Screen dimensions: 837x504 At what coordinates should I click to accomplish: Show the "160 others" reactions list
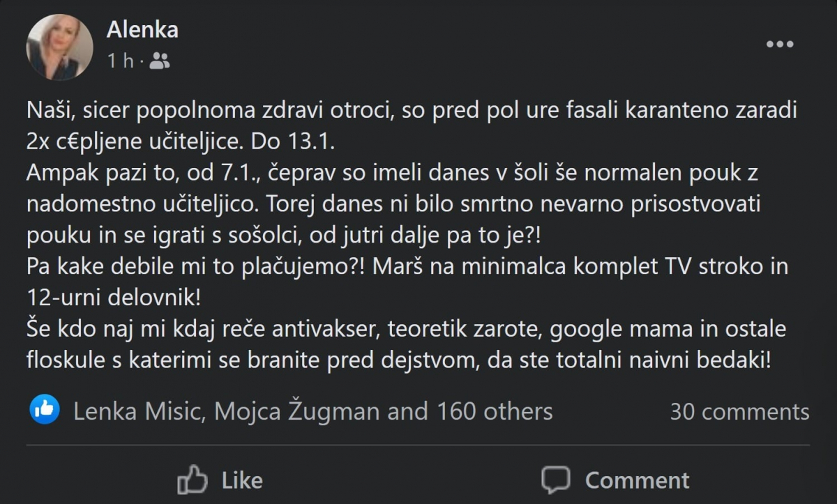(495, 411)
